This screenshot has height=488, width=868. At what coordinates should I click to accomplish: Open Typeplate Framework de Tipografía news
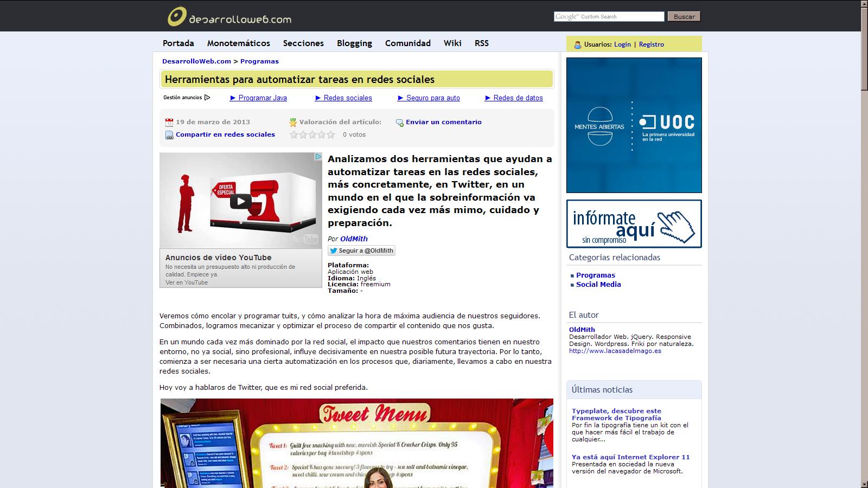[616, 414]
